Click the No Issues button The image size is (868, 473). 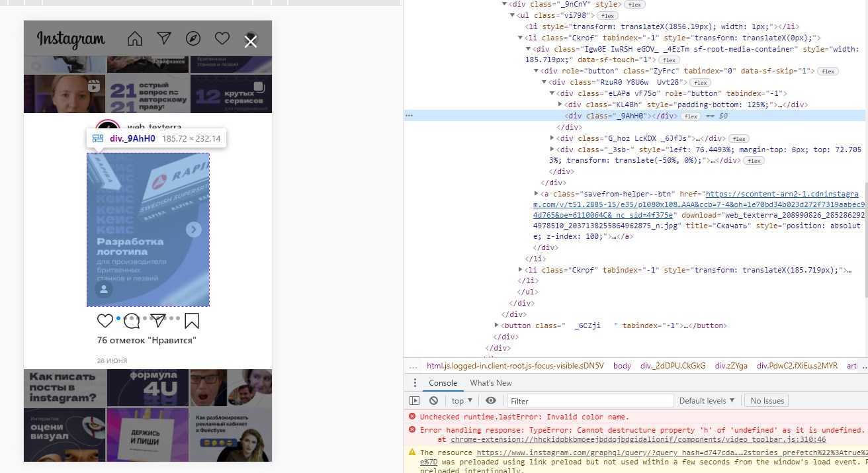[x=767, y=401]
